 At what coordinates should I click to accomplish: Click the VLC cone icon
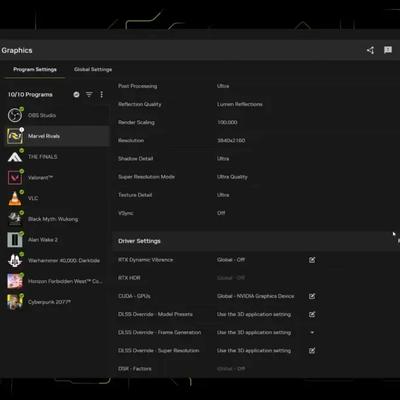tap(15, 198)
